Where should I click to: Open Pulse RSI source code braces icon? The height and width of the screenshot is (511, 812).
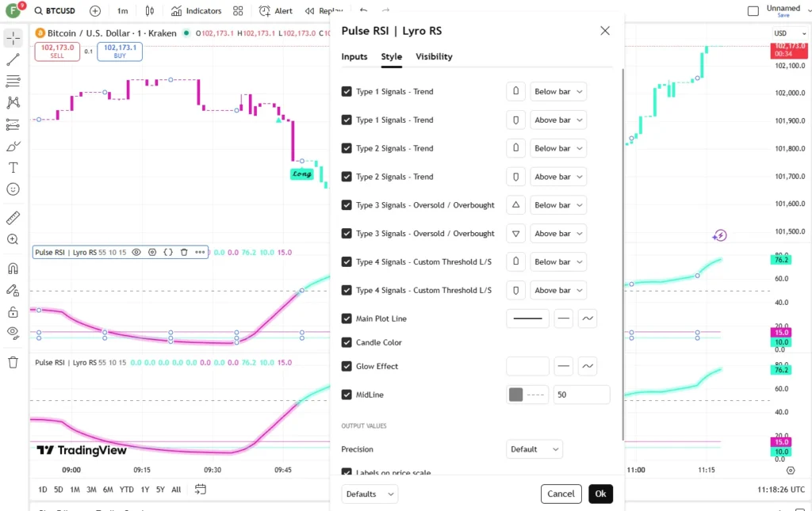pos(168,253)
